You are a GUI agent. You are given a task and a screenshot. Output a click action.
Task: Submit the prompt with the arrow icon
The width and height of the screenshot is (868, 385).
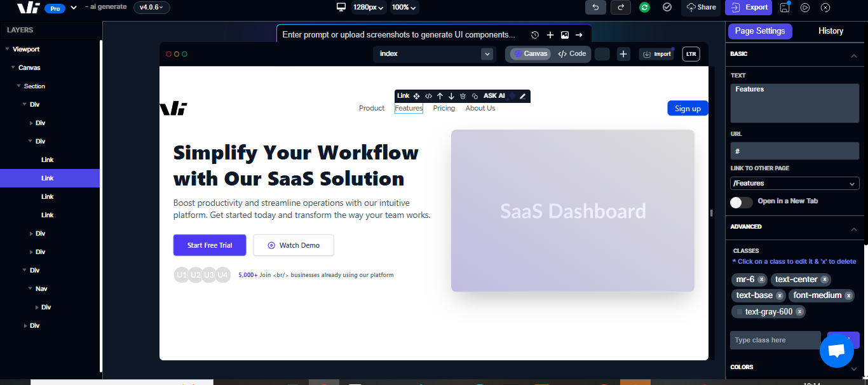(579, 35)
